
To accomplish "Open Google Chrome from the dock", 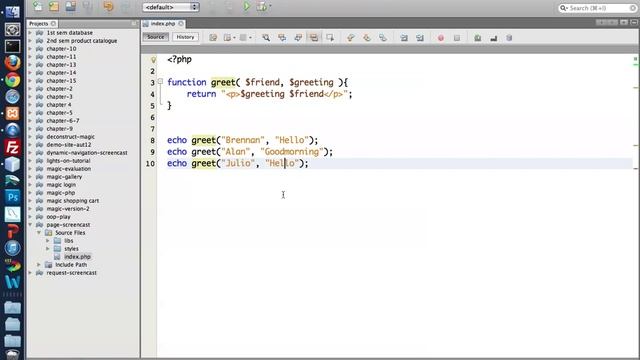I will point(12,80).
